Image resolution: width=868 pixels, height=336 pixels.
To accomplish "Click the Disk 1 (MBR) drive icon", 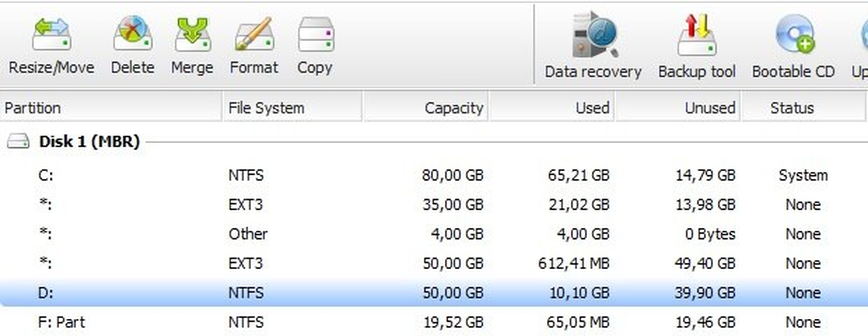I will click(x=18, y=141).
